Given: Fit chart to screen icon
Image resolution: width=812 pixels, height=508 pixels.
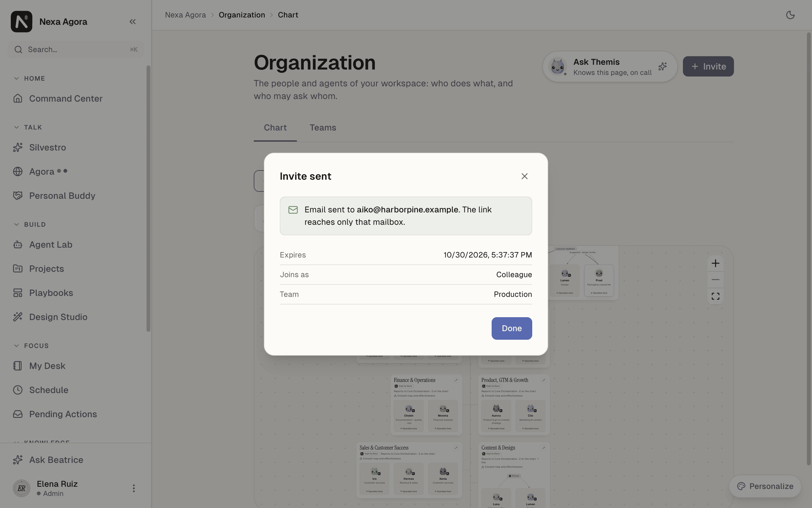Looking at the screenshot, I should pyautogui.click(x=715, y=296).
